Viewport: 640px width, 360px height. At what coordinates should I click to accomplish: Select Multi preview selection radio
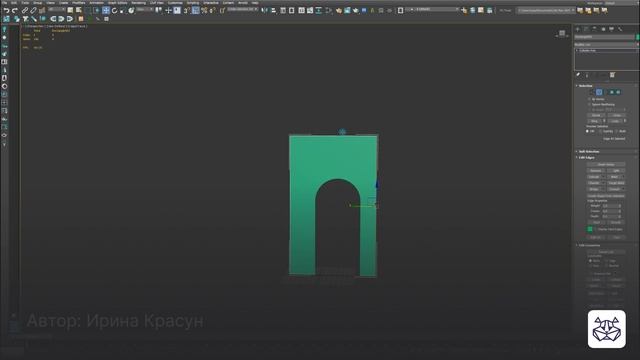point(616,131)
